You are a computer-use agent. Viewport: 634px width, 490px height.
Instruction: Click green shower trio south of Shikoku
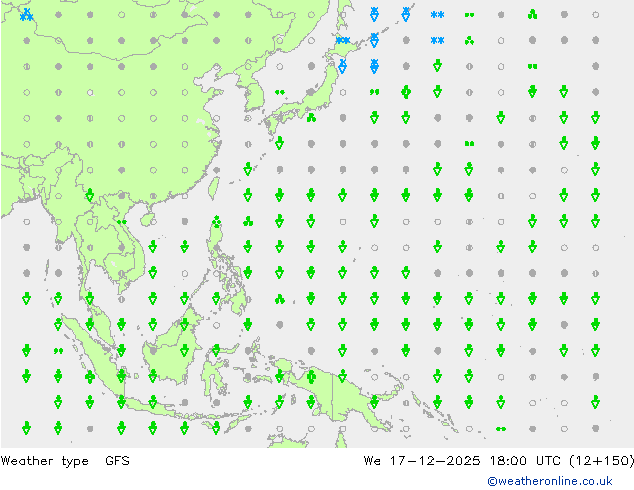click(x=311, y=118)
